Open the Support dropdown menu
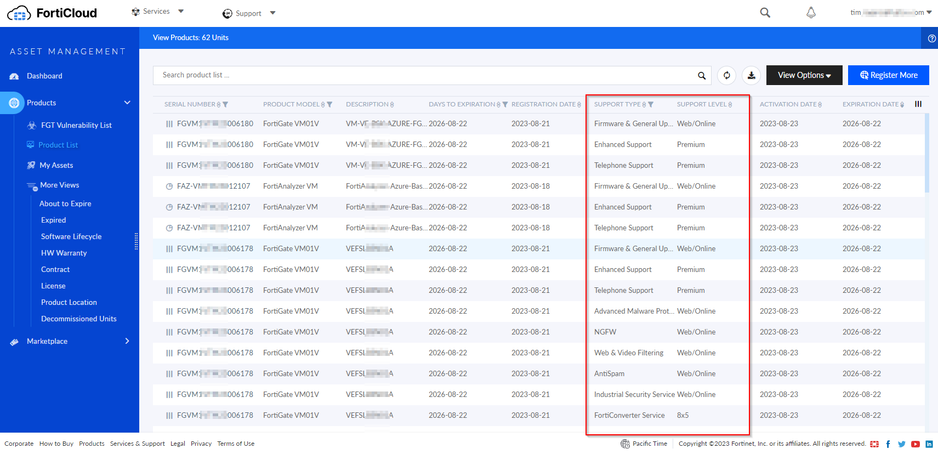This screenshot has height=453, width=938. click(x=247, y=13)
